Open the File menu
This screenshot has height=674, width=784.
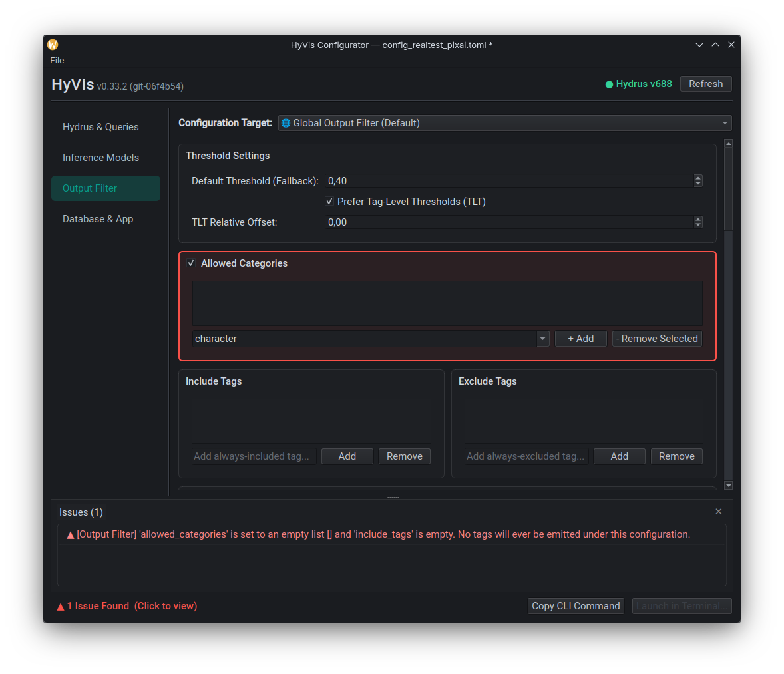[x=57, y=60]
